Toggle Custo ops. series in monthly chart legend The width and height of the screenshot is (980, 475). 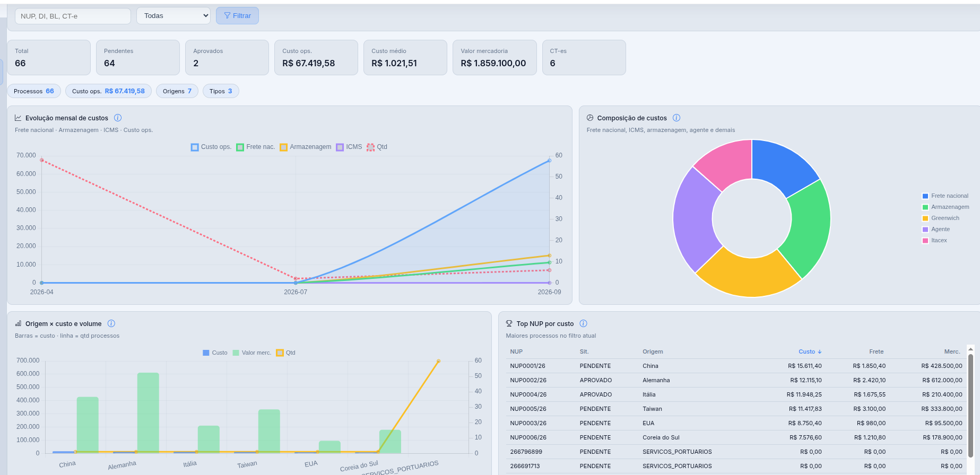tap(211, 147)
